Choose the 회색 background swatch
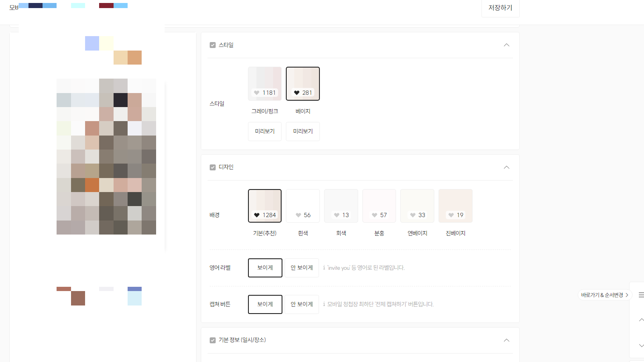Viewport: 644px width, 362px height. pos(341,206)
